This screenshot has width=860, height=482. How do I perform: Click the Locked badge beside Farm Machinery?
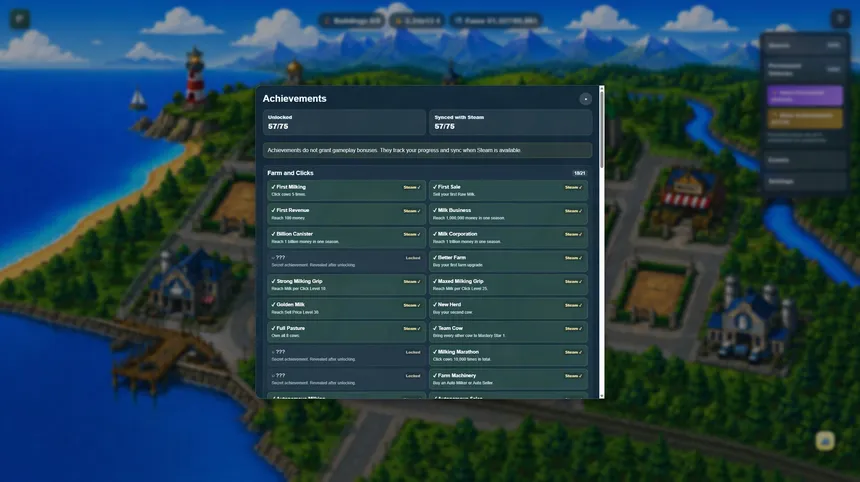(x=413, y=376)
